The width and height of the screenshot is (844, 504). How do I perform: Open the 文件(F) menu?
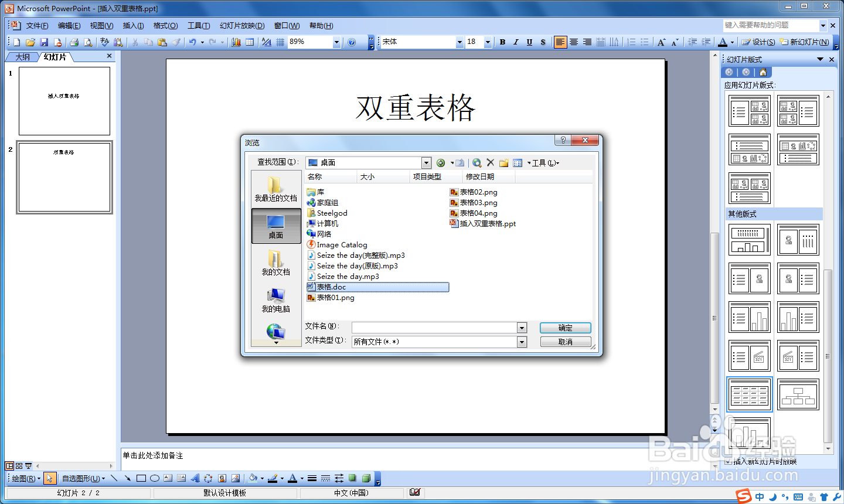coord(37,26)
